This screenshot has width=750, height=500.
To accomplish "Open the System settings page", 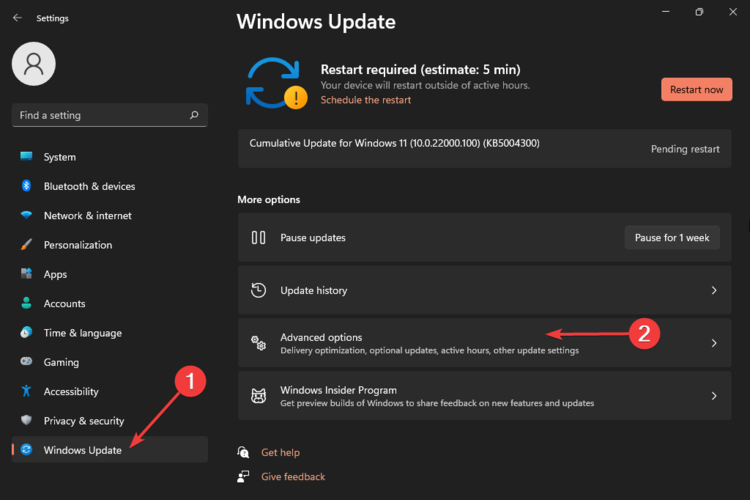I will 60,157.
